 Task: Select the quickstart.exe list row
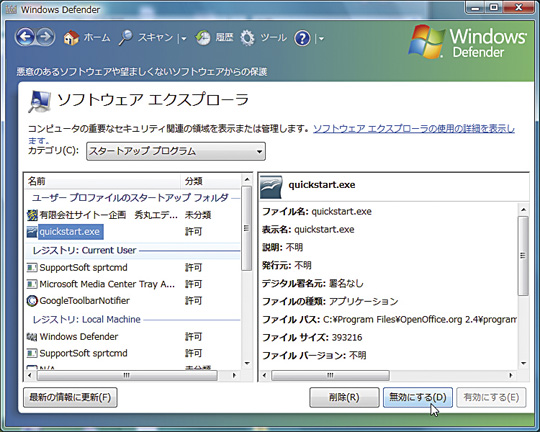pyautogui.click(x=133, y=232)
